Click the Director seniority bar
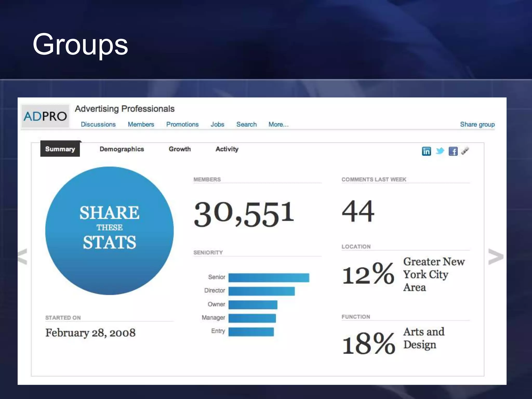The width and height of the screenshot is (532, 399). pyautogui.click(x=262, y=291)
